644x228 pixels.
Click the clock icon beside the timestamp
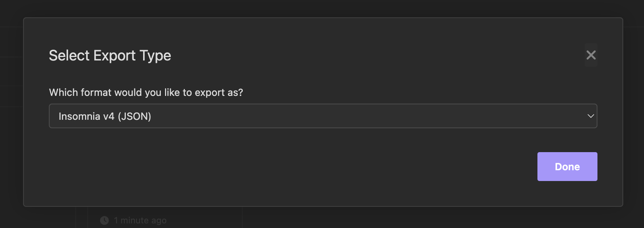coord(104,220)
